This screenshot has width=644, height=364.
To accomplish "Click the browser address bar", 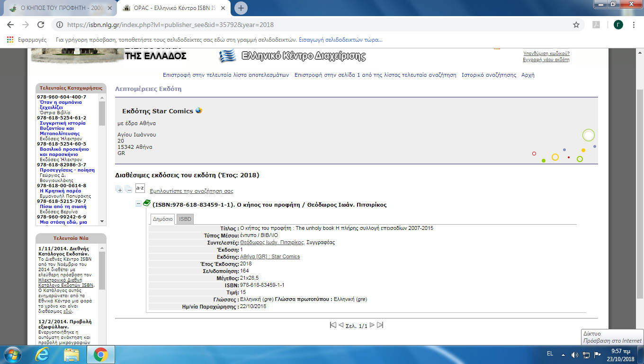I will 313,25.
